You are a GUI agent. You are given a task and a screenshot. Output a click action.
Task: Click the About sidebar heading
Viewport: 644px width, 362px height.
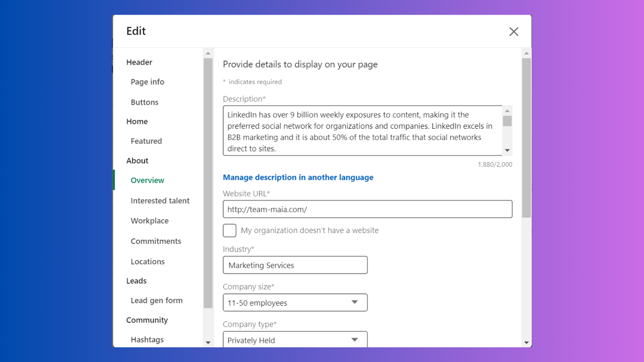[x=137, y=161]
